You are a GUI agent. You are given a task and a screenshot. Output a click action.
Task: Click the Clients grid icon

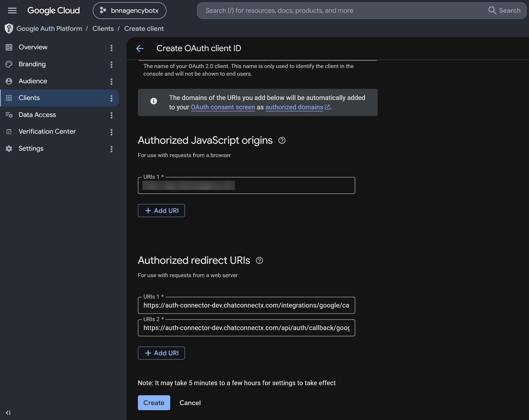pyautogui.click(x=9, y=98)
